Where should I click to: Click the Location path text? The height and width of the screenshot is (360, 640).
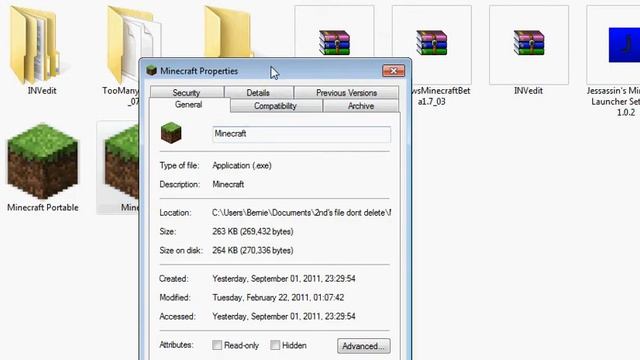pyautogui.click(x=302, y=213)
